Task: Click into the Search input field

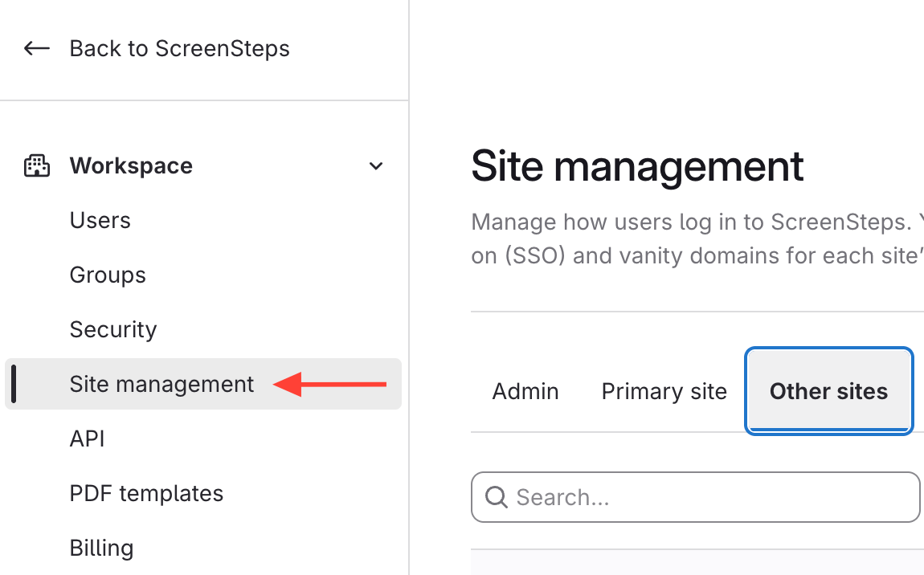Action: tap(707, 498)
